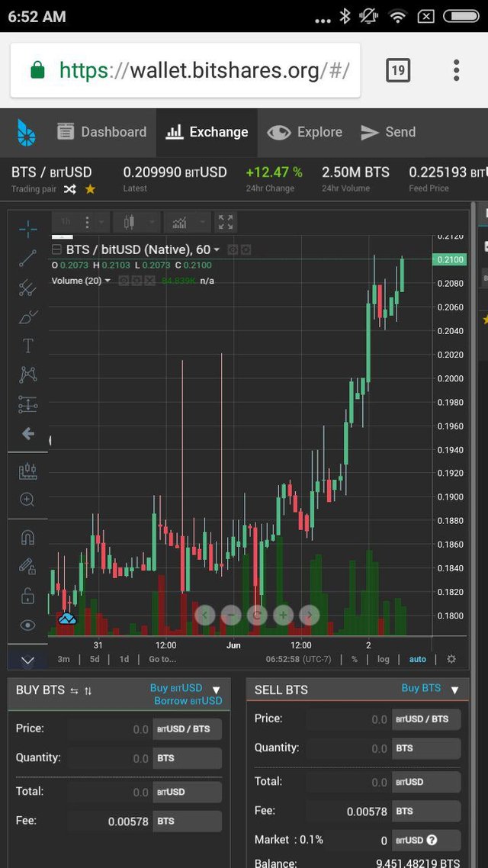The width and height of the screenshot is (488, 868).
Task: Set chart range to 5d
Action: click(95, 659)
